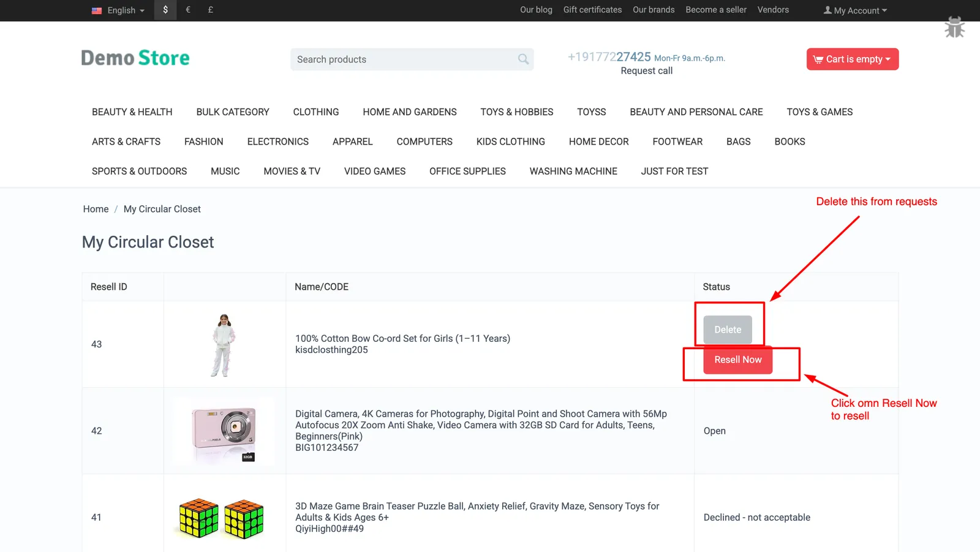This screenshot has width=980, height=552.
Task: Navigate to Computers category
Action: tap(424, 142)
